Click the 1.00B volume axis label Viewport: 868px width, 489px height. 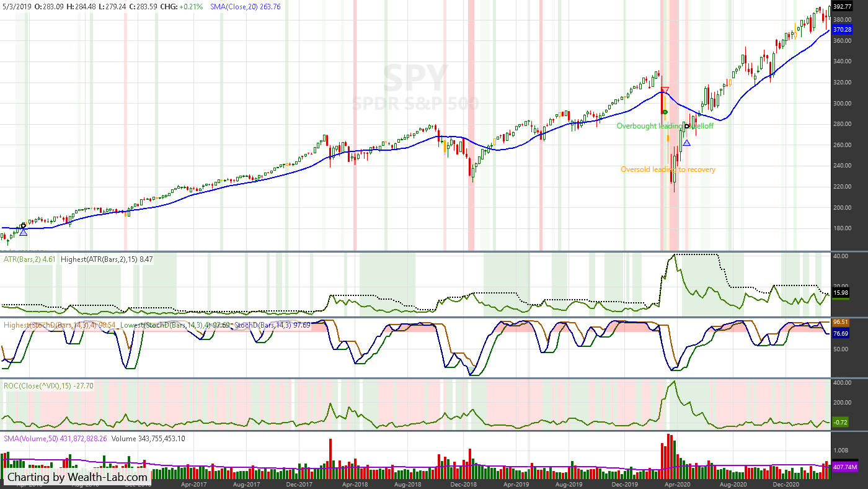[x=841, y=450]
